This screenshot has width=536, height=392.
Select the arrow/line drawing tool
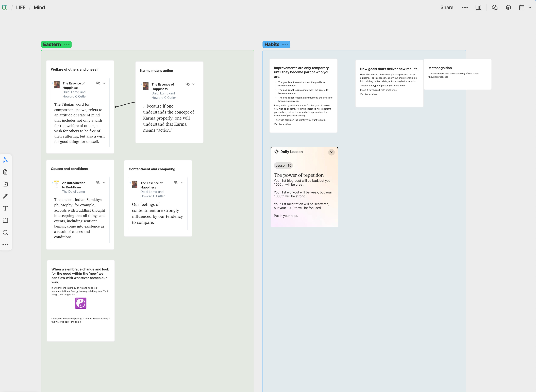(x=5, y=196)
